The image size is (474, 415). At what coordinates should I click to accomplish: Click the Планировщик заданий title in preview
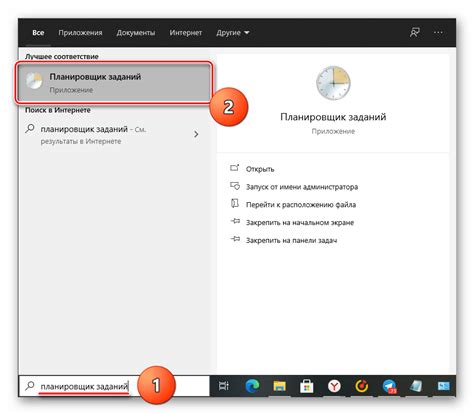(x=333, y=117)
